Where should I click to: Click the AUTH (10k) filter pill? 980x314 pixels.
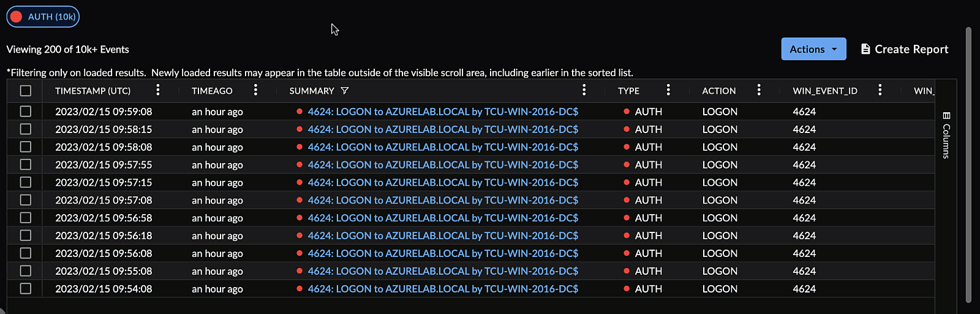[x=43, y=17]
